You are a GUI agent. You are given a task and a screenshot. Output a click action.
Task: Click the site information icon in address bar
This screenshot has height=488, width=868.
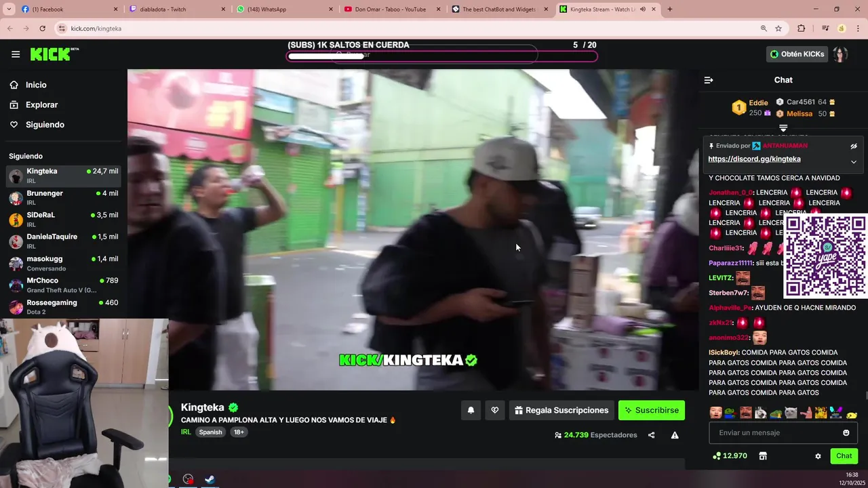point(62,28)
